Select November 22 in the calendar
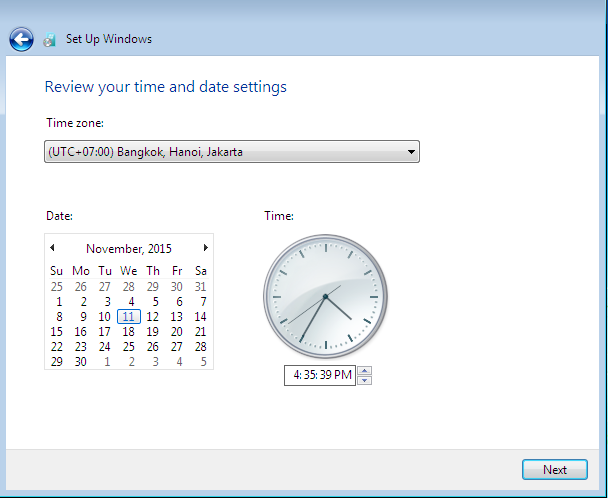The image size is (608, 498). tap(57, 347)
